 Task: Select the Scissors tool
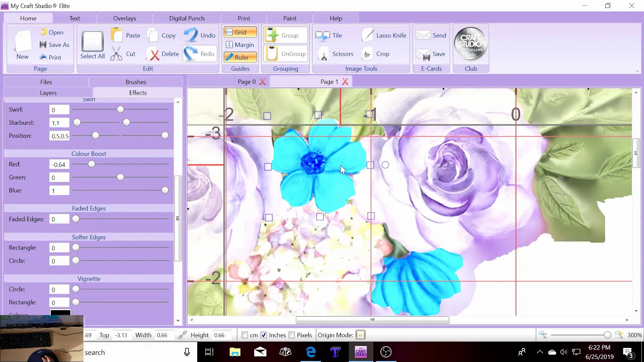pos(336,54)
